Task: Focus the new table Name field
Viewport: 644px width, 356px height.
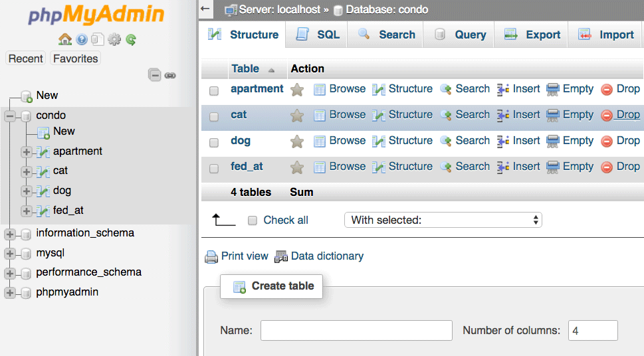Action: [356, 331]
